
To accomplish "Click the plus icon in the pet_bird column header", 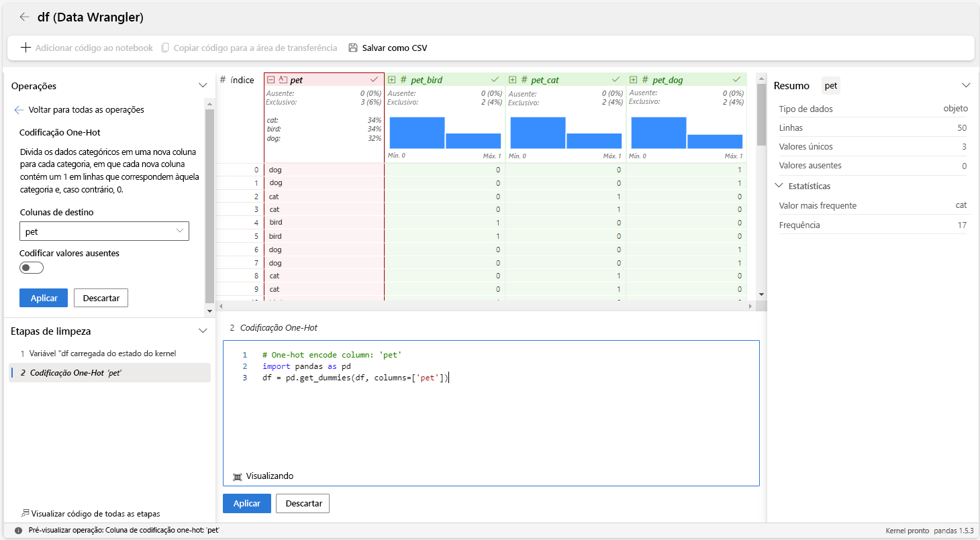I will coord(392,80).
